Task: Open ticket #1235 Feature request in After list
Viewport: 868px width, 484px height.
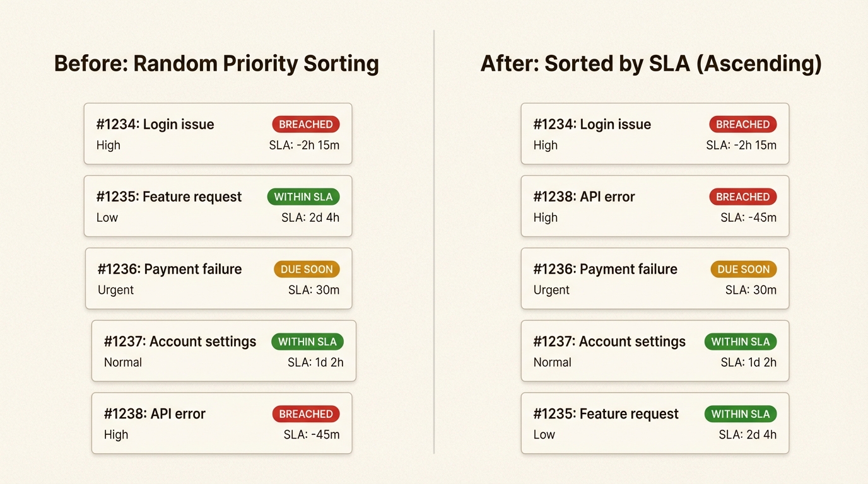Action: point(606,414)
